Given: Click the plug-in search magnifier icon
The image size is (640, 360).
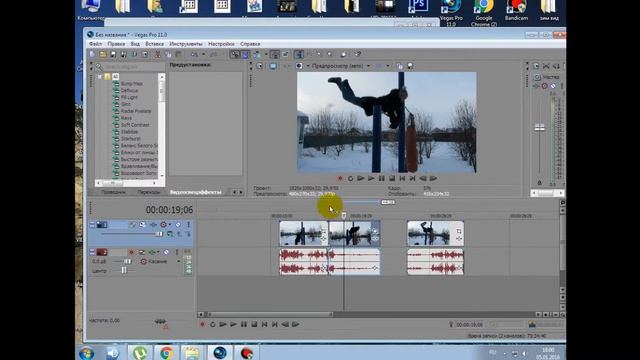Looking at the screenshot, I should click(x=99, y=67).
